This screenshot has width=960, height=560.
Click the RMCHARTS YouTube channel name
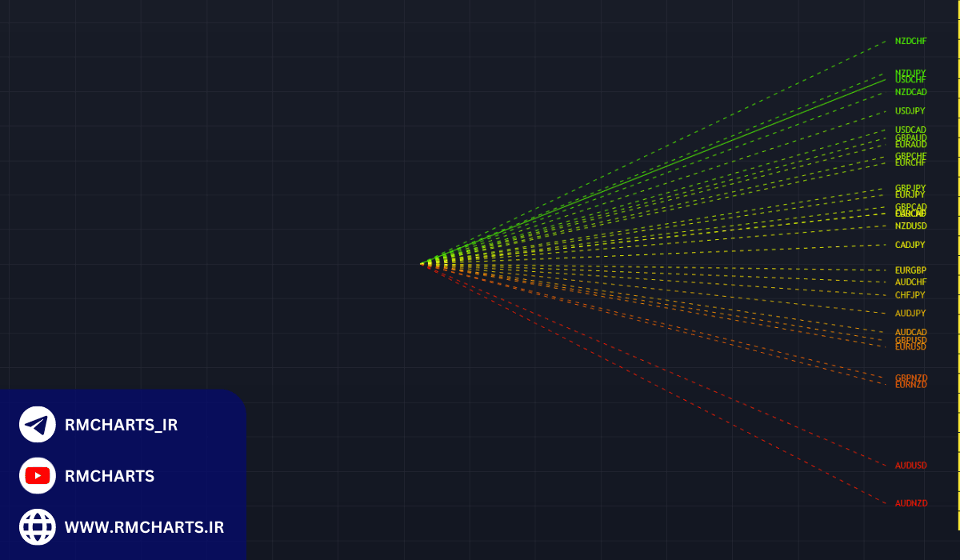pos(109,476)
